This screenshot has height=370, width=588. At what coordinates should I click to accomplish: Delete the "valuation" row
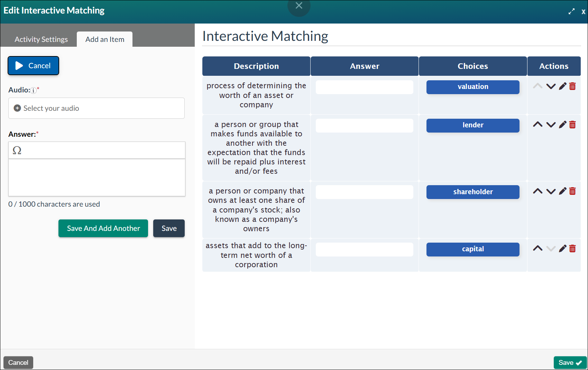(573, 86)
